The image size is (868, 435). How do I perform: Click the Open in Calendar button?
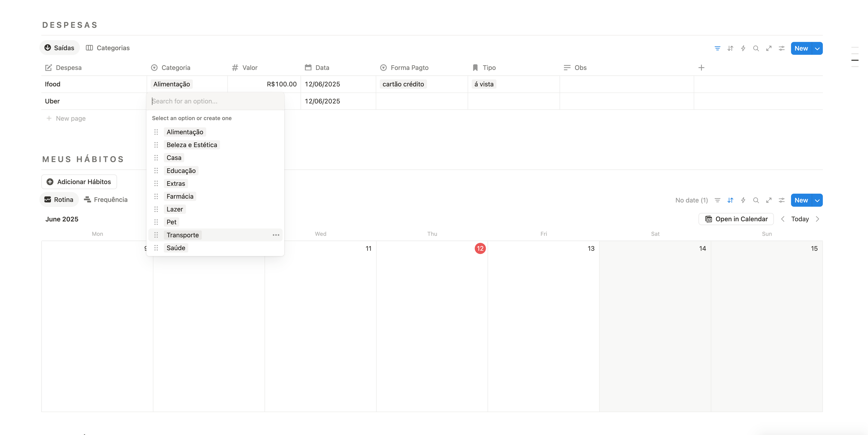tap(736, 219)
